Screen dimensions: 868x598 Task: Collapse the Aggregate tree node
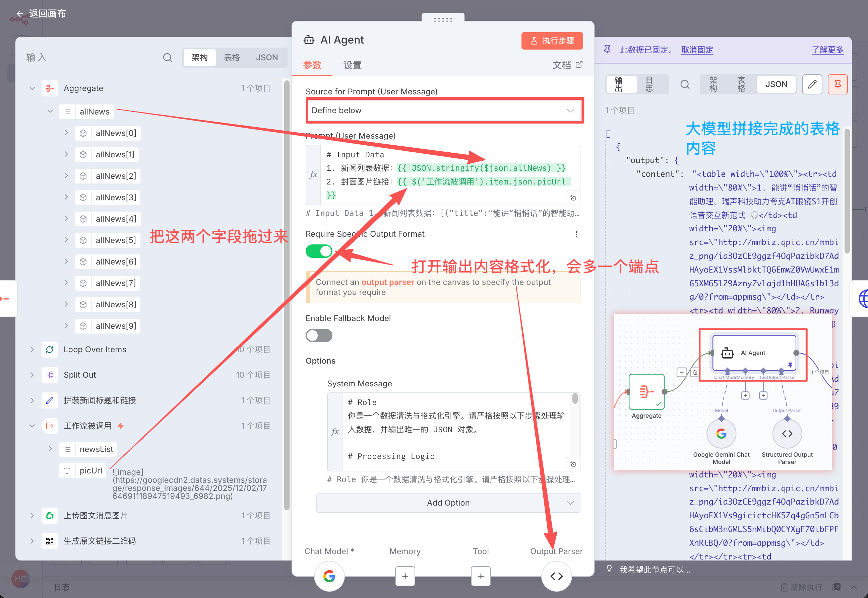[32, 88]
